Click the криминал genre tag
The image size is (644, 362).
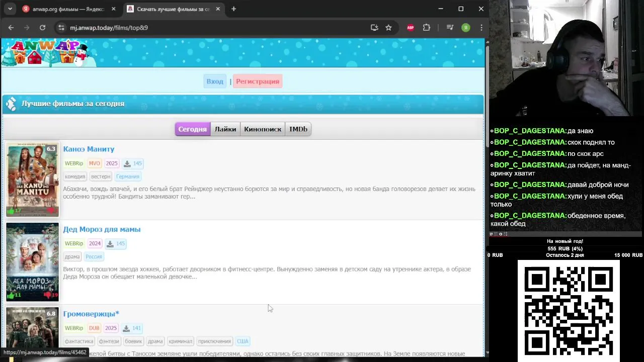coord(181,341)
